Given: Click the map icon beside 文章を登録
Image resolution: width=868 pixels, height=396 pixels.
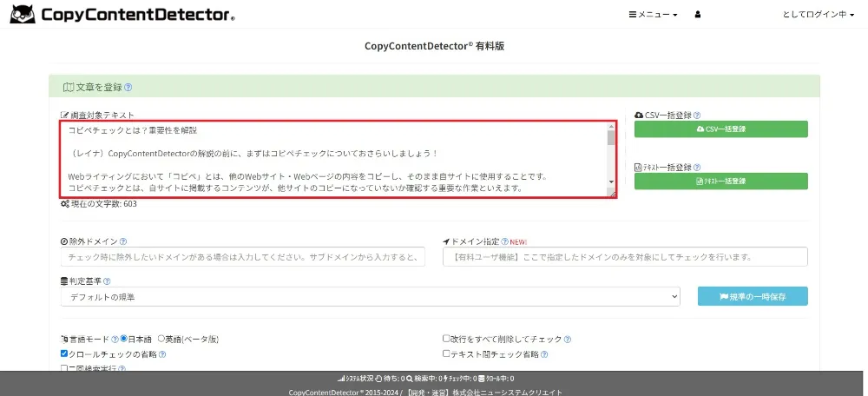Looking at the screenshot, I should 68,88.
